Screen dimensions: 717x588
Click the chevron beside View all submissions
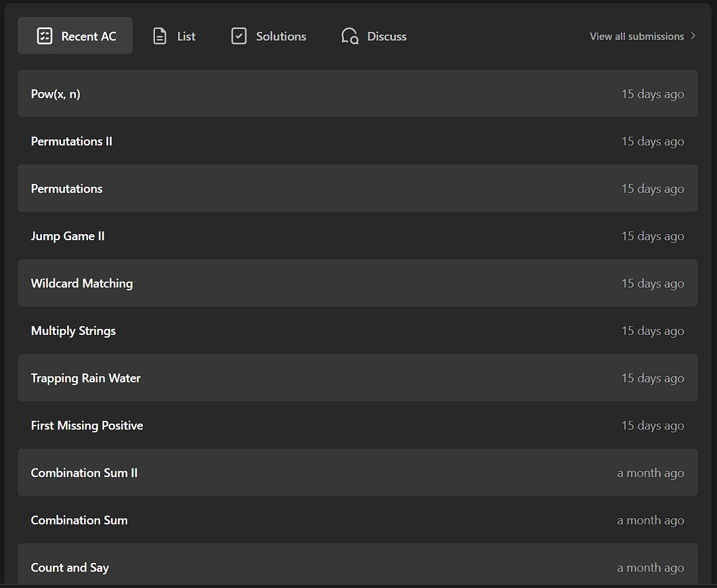tap(693, 36)
